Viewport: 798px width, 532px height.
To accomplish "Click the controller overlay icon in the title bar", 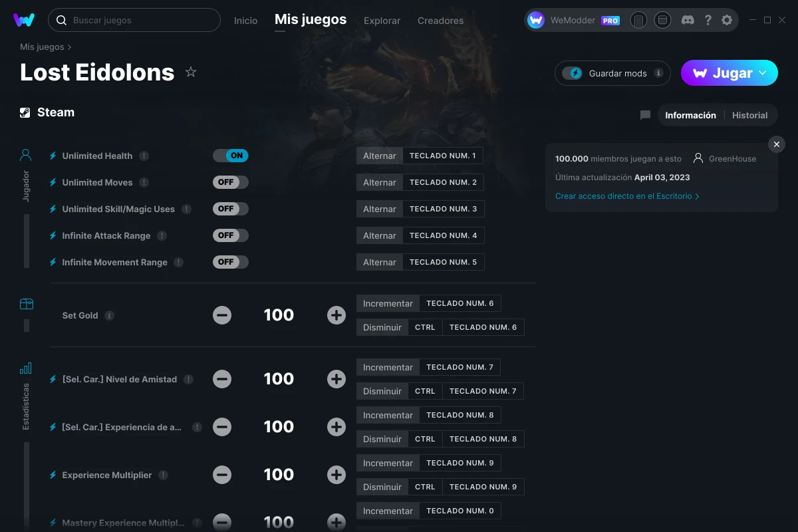I will (639, 20).
